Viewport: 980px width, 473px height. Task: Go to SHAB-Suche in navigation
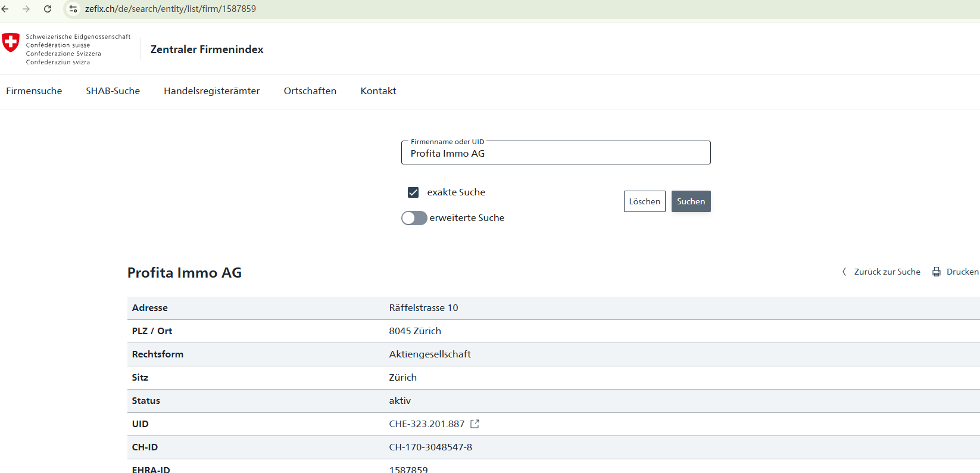pos(113,91)
